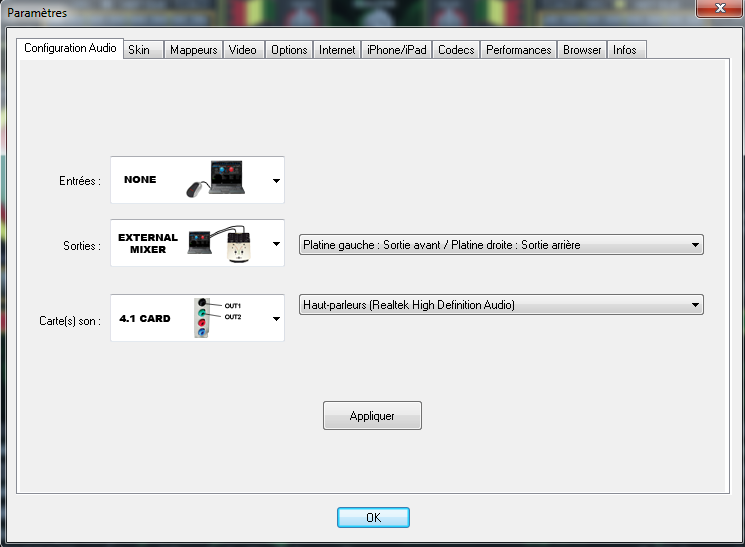This screenshot has height=547, width=745.
Task: Confirm settings with the OK button
Action: point(373,518)
